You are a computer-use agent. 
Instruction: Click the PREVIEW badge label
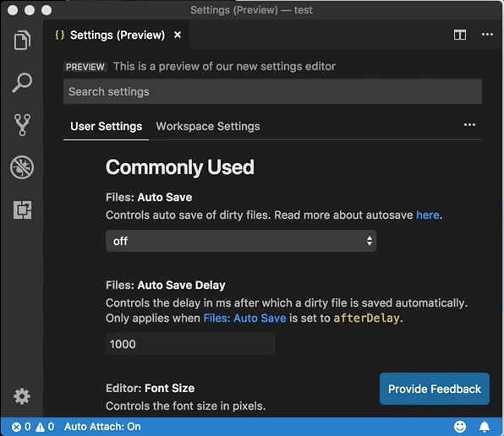85,67
